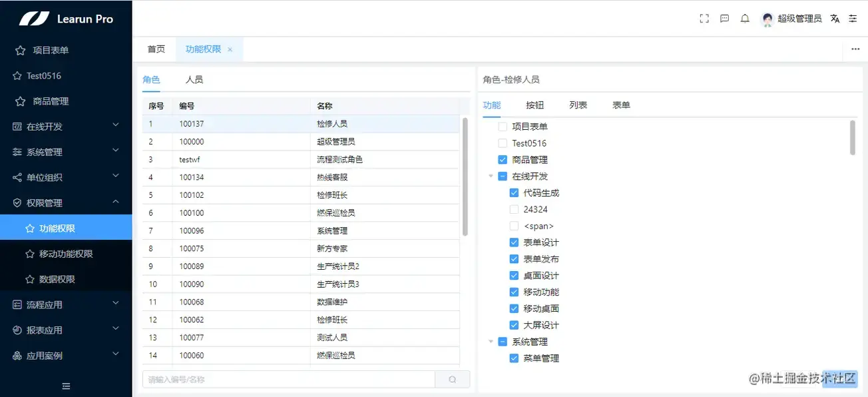
Task: Click the notification bell icon
Action: [x=745, y=18]
